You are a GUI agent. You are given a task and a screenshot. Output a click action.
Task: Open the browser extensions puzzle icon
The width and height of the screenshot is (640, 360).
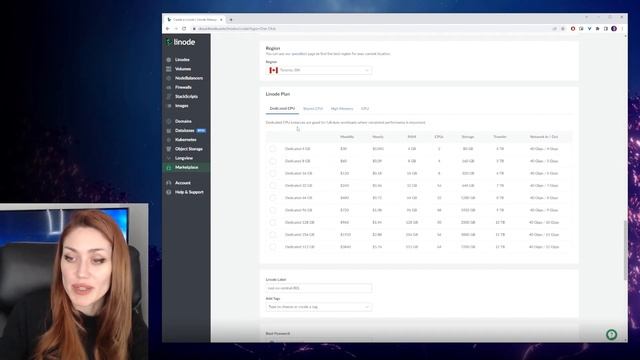pos(598,29)
